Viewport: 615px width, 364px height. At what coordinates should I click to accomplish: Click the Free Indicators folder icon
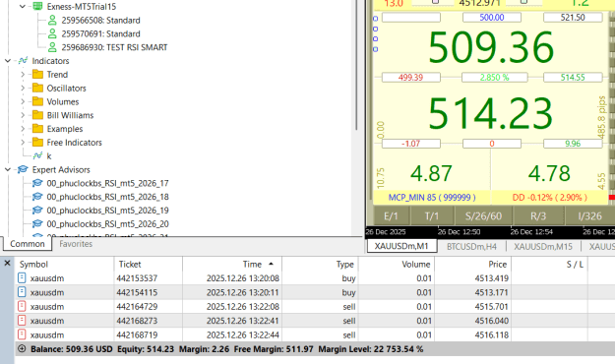coord(37,142)
